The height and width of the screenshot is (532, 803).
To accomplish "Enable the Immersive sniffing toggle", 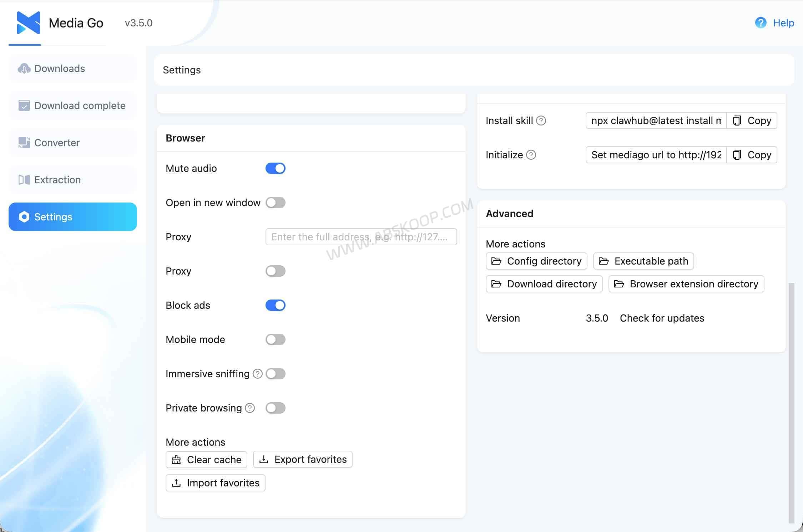I will [x=276, y=374].
